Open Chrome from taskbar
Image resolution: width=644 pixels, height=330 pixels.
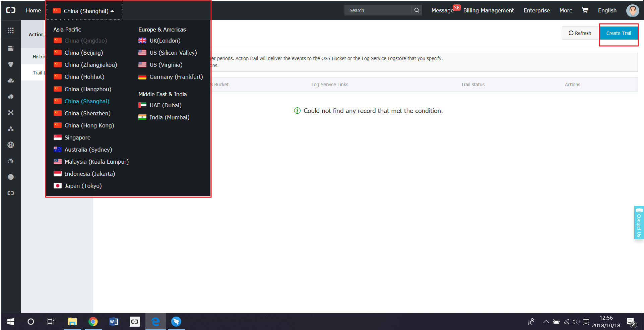[x=93, y=322]
